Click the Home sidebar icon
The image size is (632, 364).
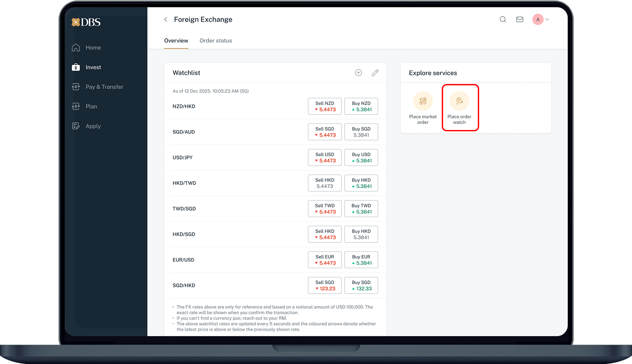76,48
